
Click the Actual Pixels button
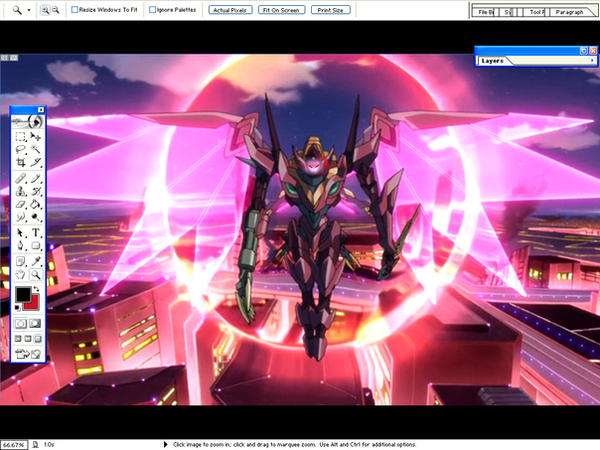tap(230, 10)
